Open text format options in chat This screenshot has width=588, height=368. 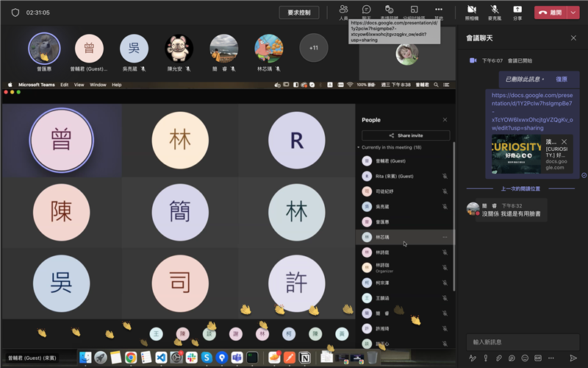tap(473, 358)
